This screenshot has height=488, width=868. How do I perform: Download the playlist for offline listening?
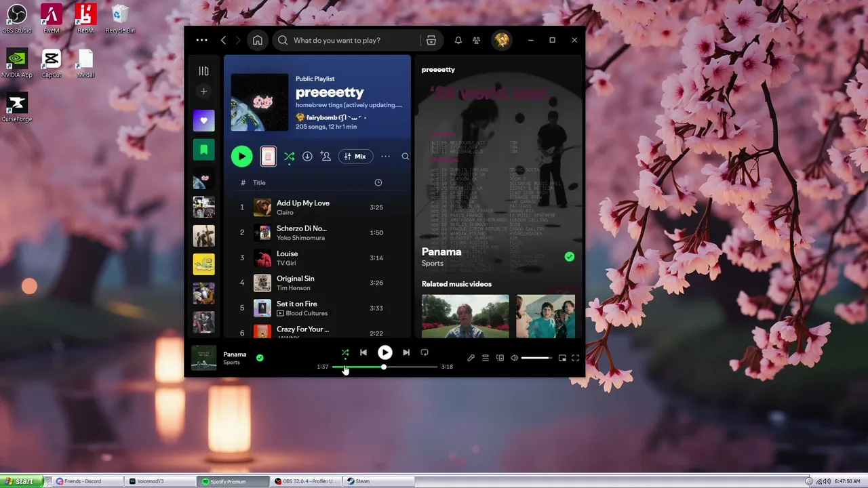307,157
